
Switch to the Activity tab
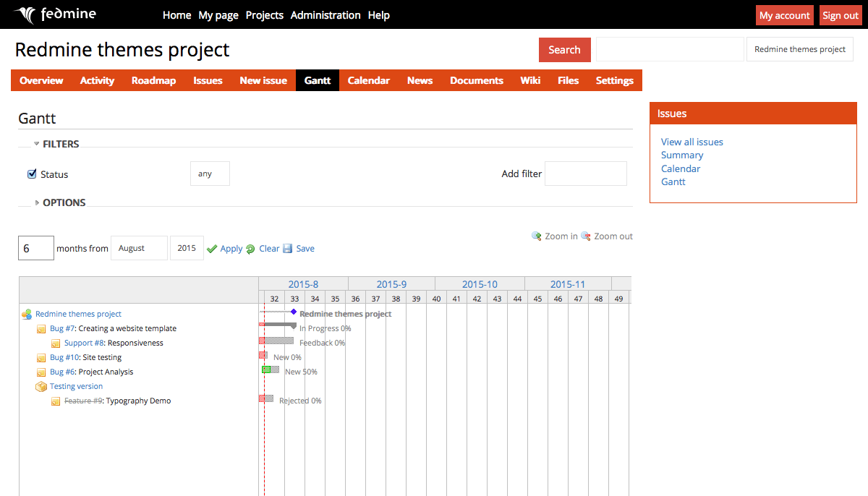click(97, 80)
